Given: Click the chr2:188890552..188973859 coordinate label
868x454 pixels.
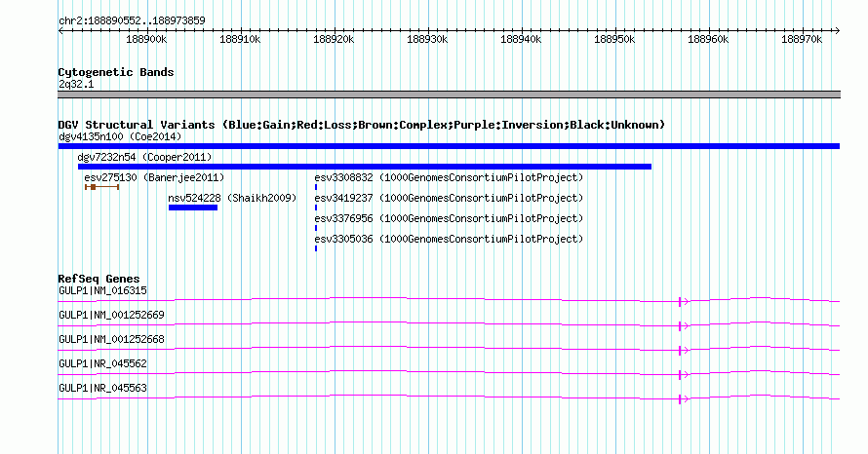Looking at the screenshot, I should [132, 20].
